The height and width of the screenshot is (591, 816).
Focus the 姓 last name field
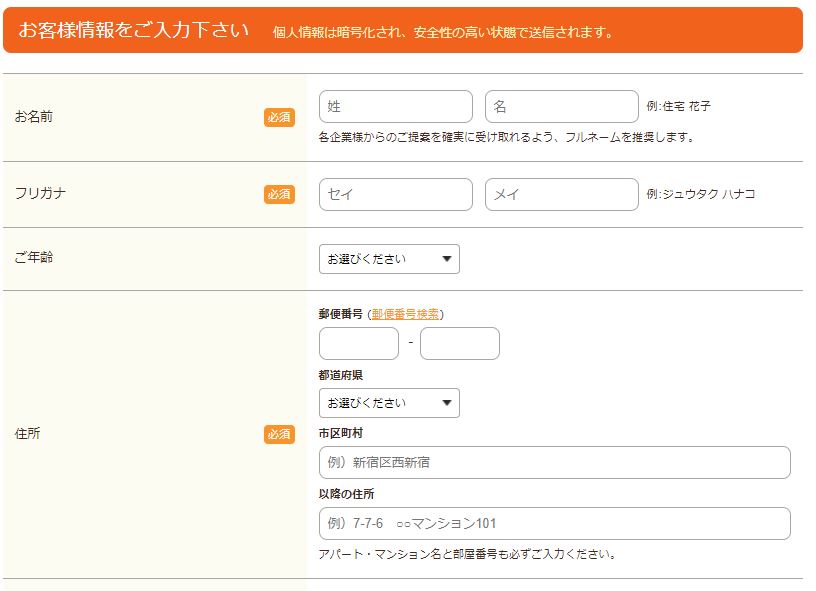click(395, 107)
